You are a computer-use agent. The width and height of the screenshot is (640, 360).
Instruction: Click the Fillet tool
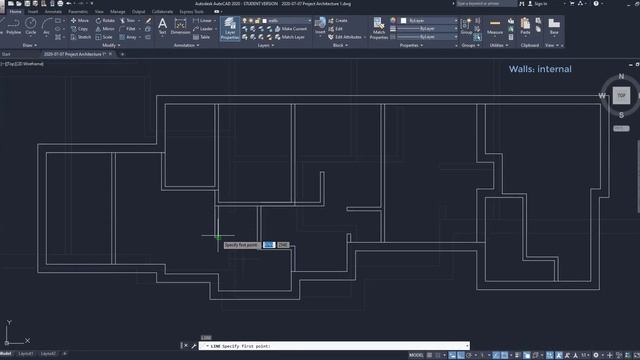[127, 29]
